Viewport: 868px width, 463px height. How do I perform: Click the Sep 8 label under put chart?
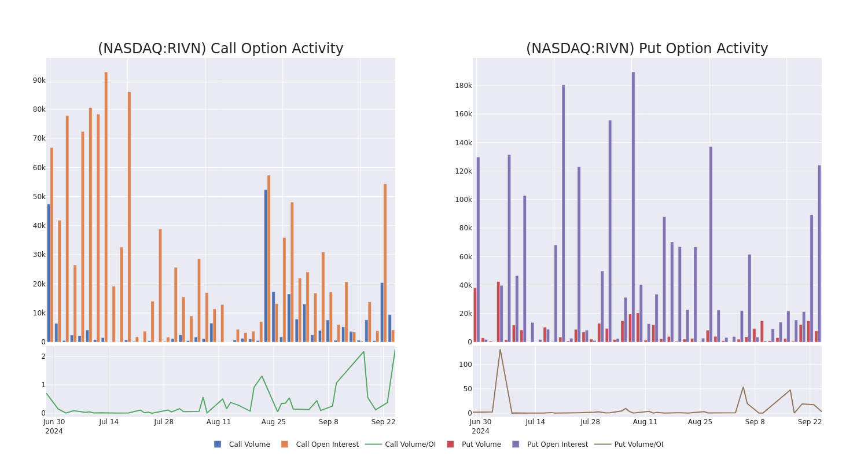pyautogui.click(x=755, y=422)
